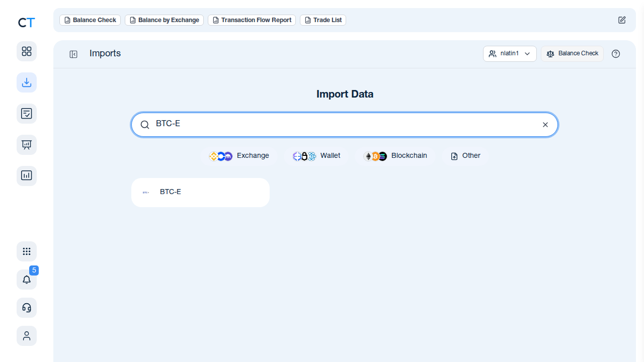Screen dimensions: 644x362
Task: Open the Balance by Exchange shortcut
Action: [x=164, y=20]
